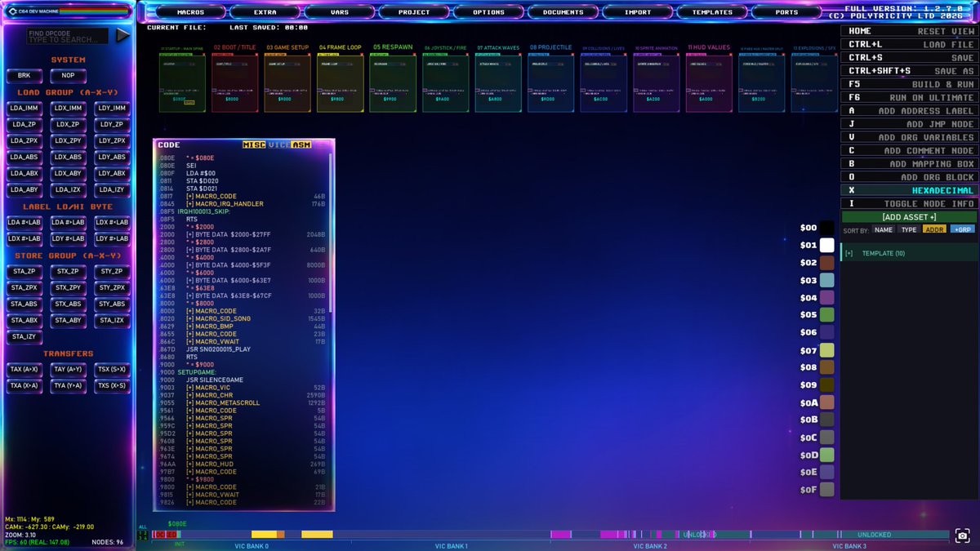Select the 05 Respawn node thumbnail
Viewport: 980px width, 551px height.
(393, 82)
